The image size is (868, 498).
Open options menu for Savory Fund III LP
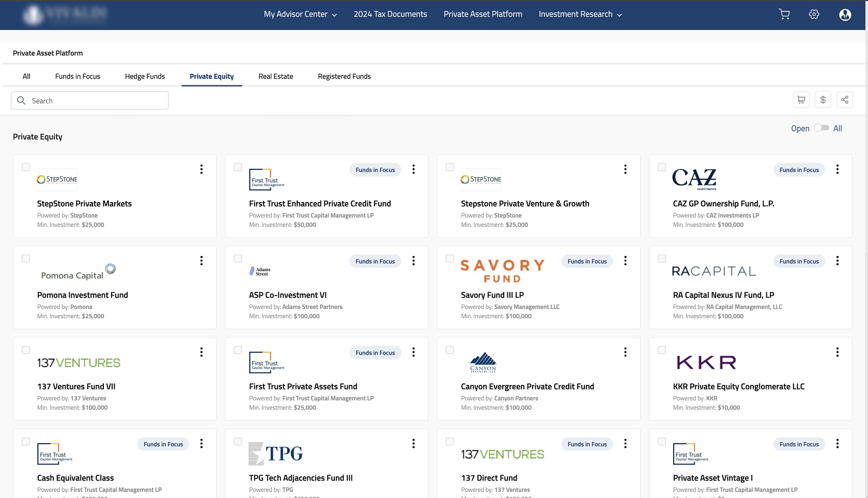625,260
